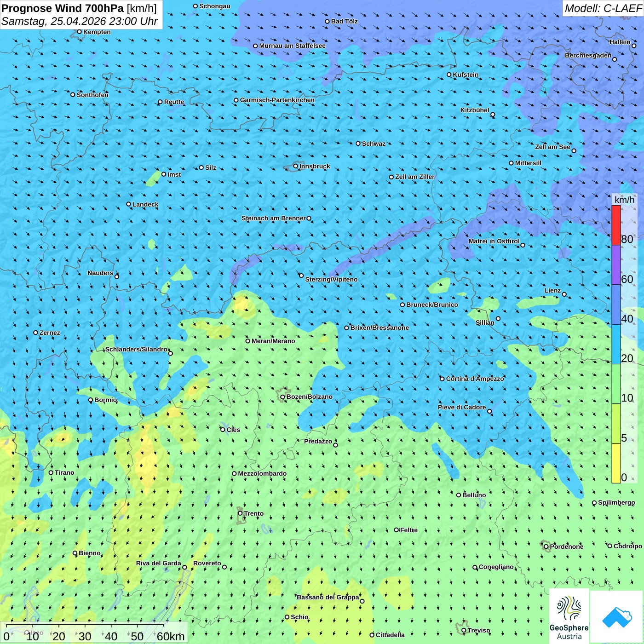Click the Tirano location dot
This screenshot has height=644, width=644.
coord(51,472)
